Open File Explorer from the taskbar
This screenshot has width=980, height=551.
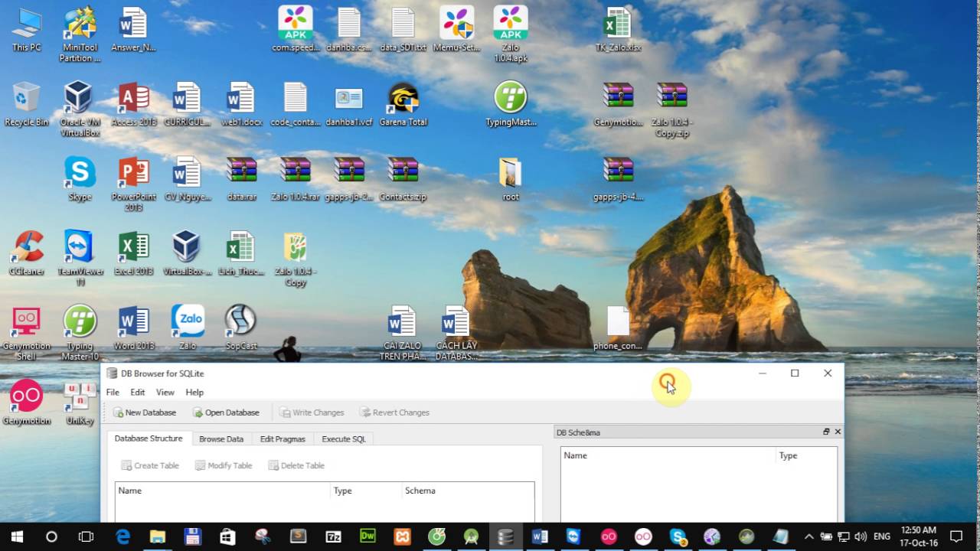(x=158, y=536)
